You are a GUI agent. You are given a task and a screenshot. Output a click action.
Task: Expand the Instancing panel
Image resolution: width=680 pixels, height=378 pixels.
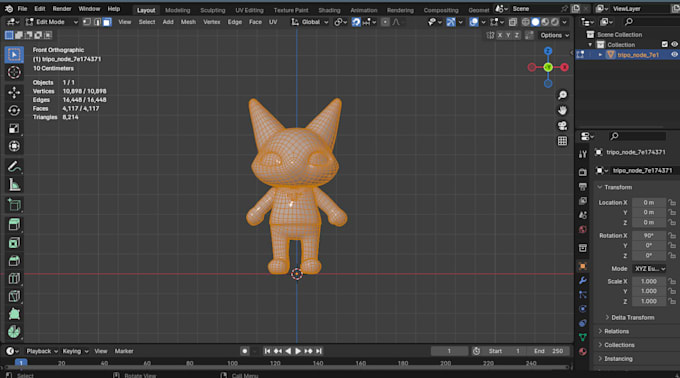point(615,359)
